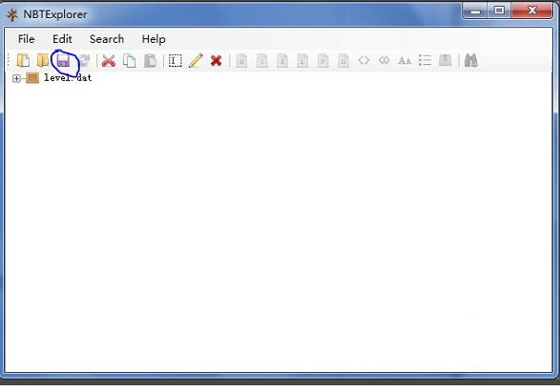The height and width of the screenshot is (392, 560).
Task: Edit the tag value with the pencil icon
Action: coord(196,61)
